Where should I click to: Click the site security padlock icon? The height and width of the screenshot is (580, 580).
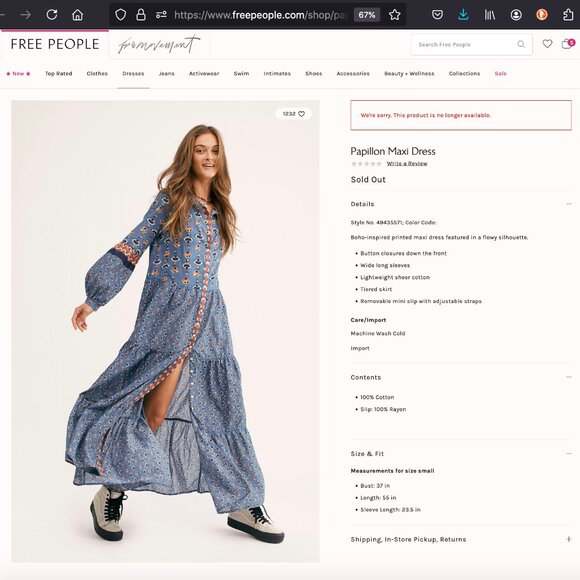point(141,15)
